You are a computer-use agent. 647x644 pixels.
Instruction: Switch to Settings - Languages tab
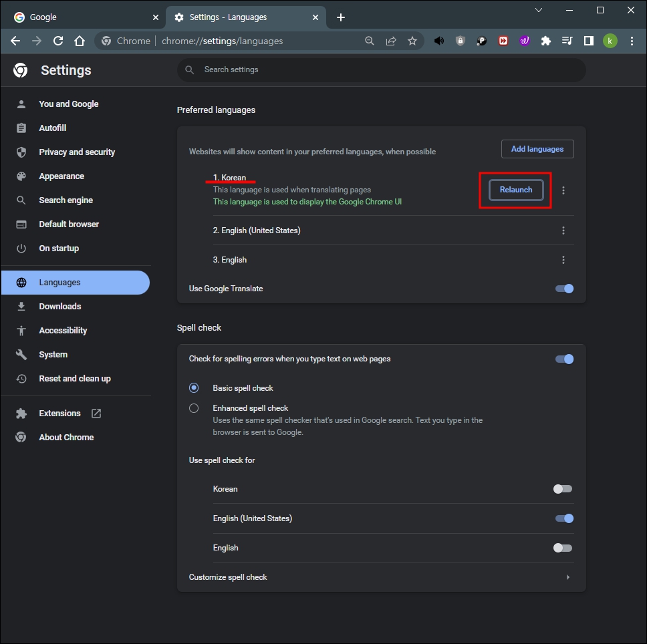point(246,17)
